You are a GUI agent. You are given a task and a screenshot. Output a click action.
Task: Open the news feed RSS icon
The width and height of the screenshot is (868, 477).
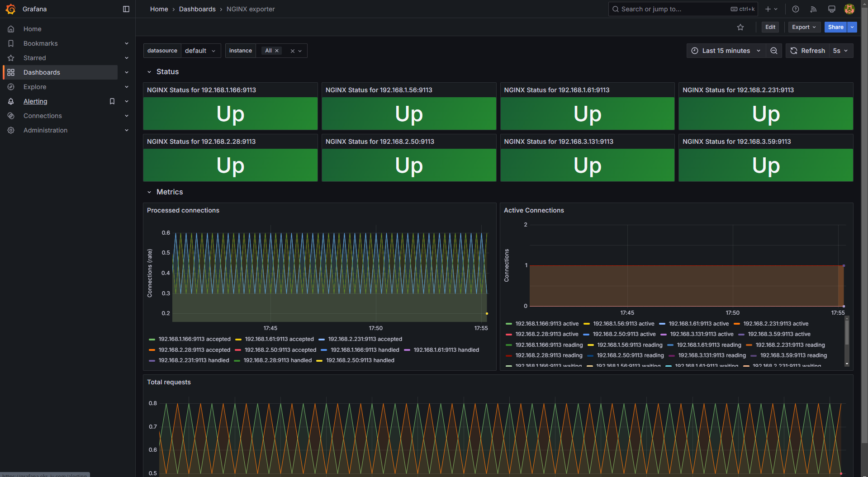tap(813, 9)
